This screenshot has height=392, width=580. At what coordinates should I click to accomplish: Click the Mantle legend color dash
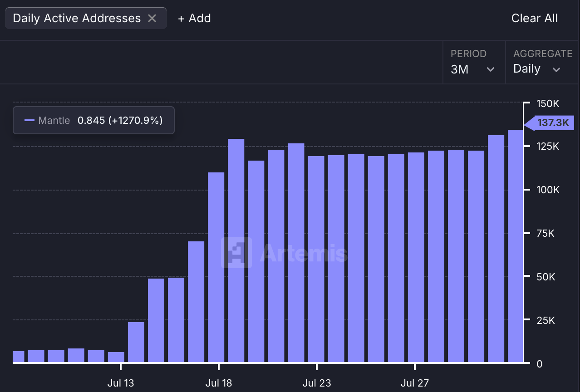(x=29, y=120)
